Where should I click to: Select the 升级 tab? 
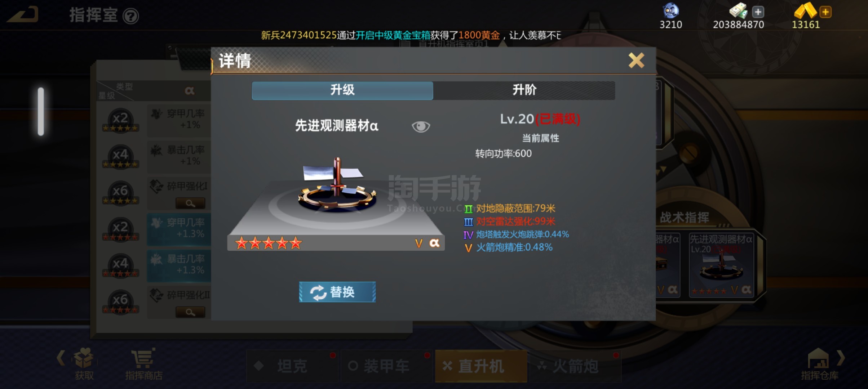click(342, 90)
